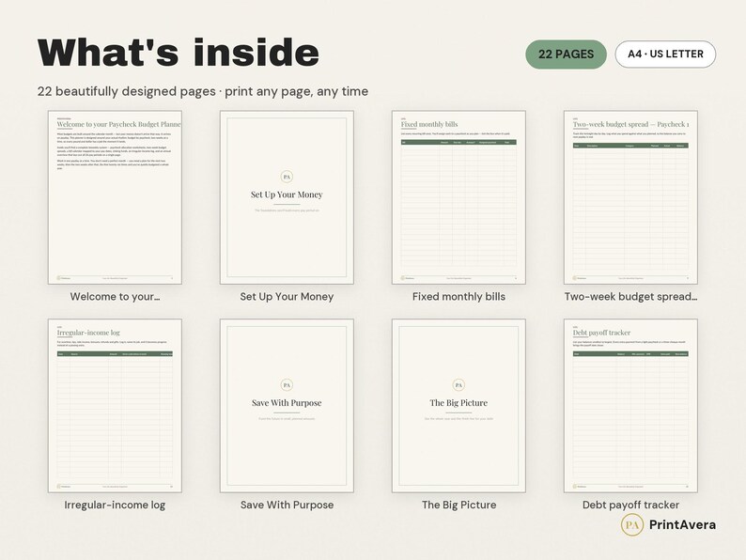Image resolution: width=746 pixels, height=560 pixels.
Task: Open the Debt payoff tracker page thumbnail
Action: (630, 406)
